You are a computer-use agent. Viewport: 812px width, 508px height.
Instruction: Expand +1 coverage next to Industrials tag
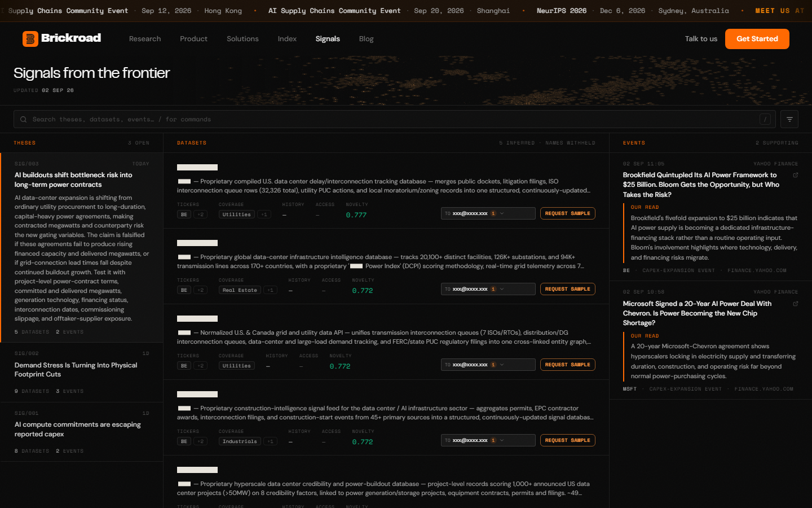pyautogui.click(x=271, y=441)
